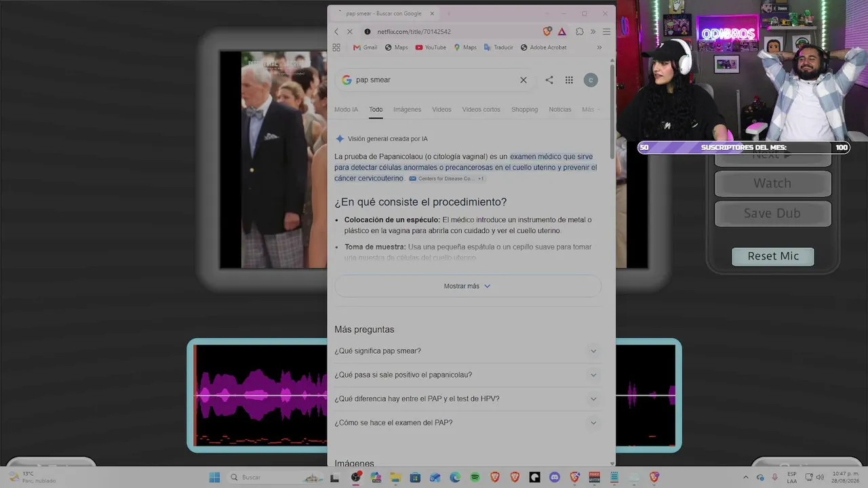Click the pap smear search input field
The image size is (868, 488).
click(x=434, y=80)
